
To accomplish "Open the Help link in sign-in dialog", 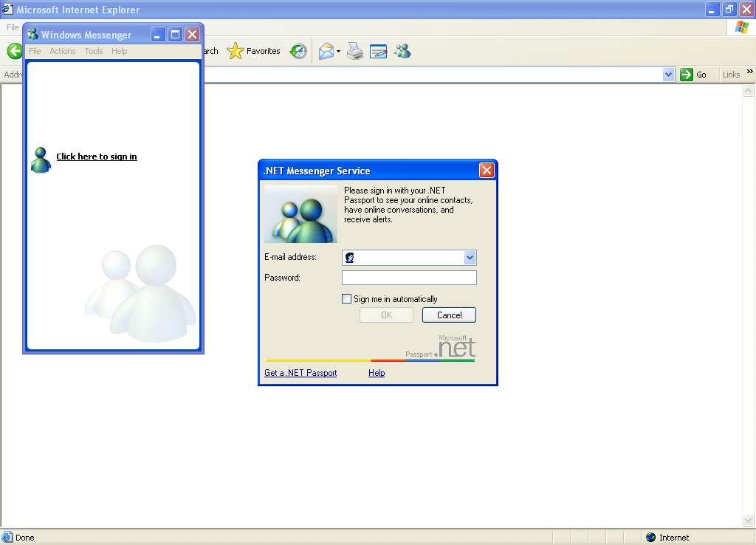I will tap(377, 373).
